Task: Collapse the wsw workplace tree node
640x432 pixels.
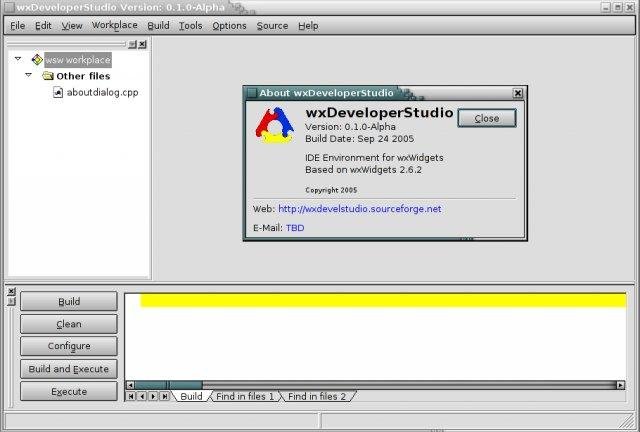Action: [18, 59]
